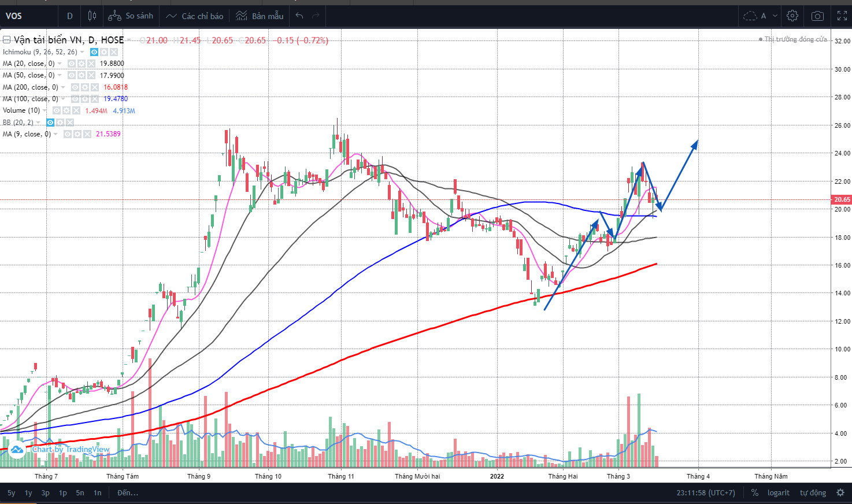This screenshot has height=504, width=852.
Task: Open chart settings gear in top toolbar
Action: [x=792, y=16]
